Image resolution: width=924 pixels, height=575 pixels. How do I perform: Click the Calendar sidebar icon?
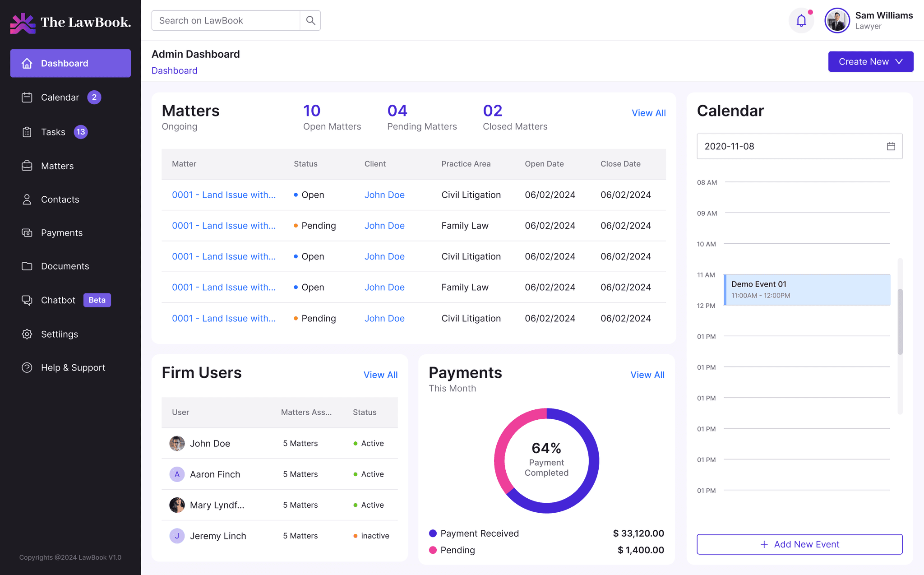click(27, 97)
